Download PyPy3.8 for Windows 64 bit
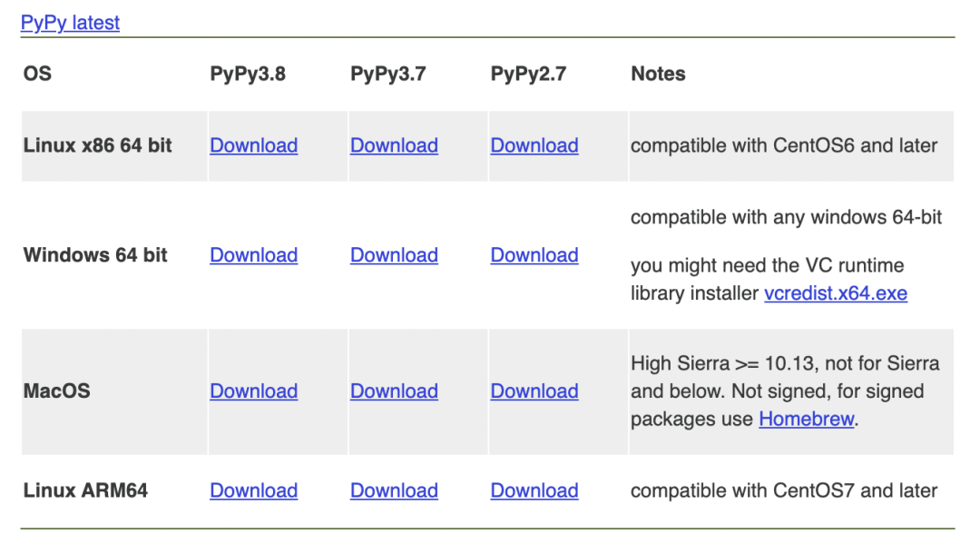This screenshot has height=544, width=980. click(x=253, y=255)
